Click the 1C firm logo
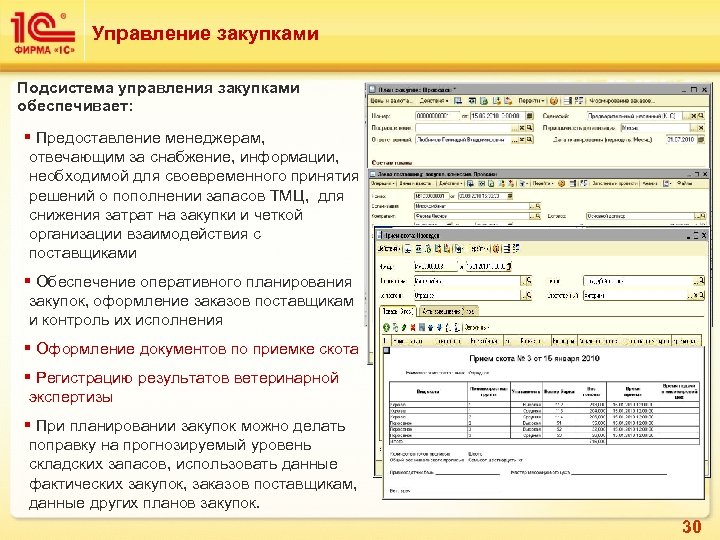 coord(43,34)
